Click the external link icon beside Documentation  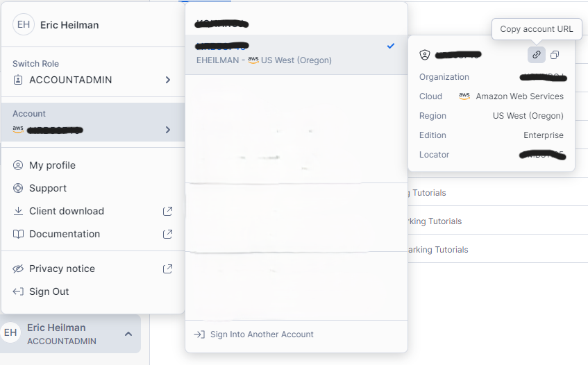click(167, 234)
